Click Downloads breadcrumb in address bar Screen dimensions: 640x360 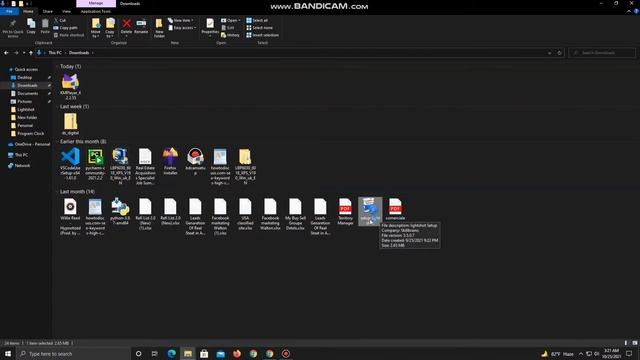[79, 53]
